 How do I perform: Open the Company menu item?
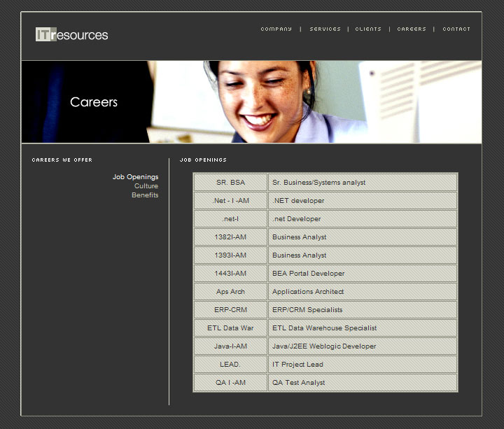pyautogui.click(x=276, y=29)
